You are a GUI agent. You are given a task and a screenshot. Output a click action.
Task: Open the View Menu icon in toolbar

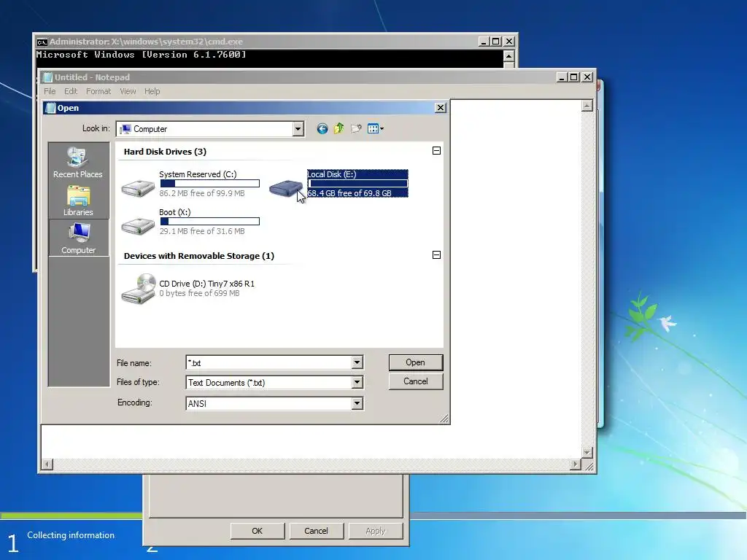(376, 128)
